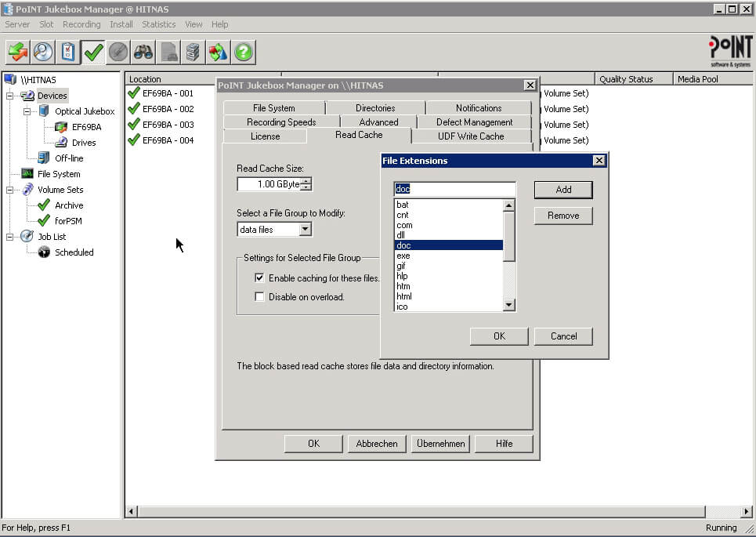
Task: Collapse the Optical Jukebox node
Action: click(27, 111)
